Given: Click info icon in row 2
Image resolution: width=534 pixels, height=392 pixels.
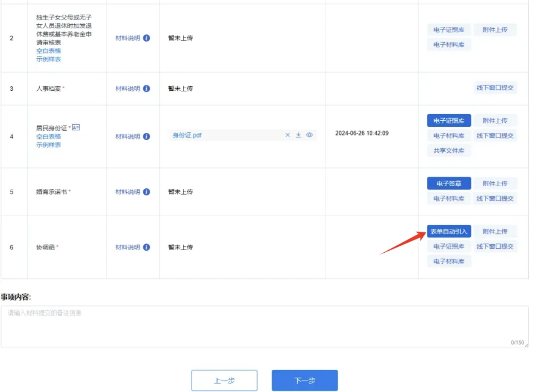Looking at the screenshot, I should [x=147, y=38].
